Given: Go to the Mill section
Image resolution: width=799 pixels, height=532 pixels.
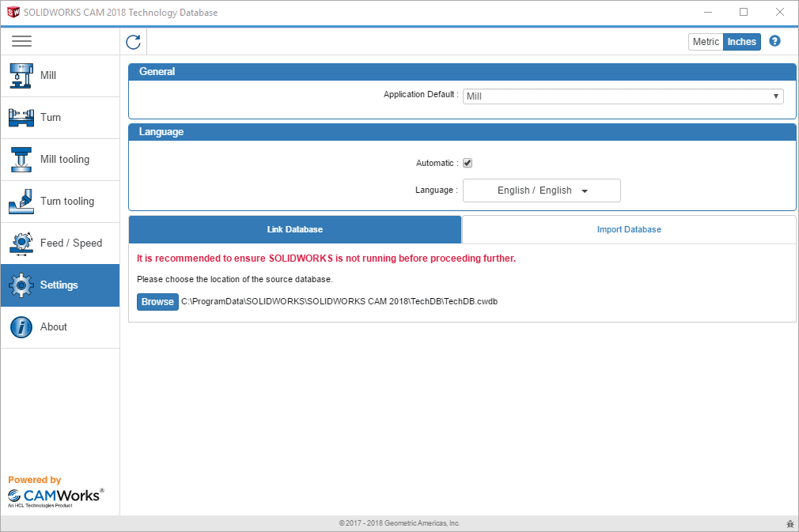Looking at the screenshot, I should [60, 75].
